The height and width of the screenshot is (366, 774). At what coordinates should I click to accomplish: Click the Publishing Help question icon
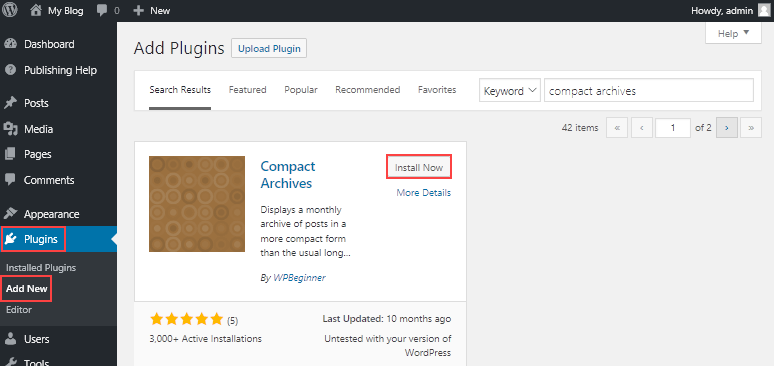[x=10, y=70]
